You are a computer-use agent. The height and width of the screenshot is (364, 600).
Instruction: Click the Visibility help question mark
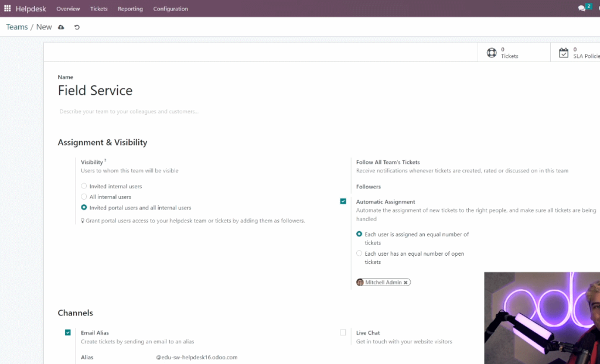click(x=105, y=160)
